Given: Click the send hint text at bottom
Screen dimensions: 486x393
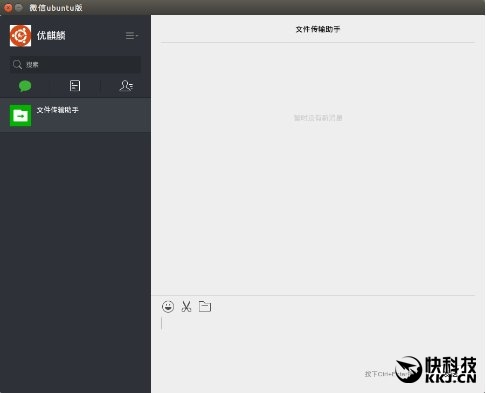Looking at the screenshot, I should click(x=387, y=374).
